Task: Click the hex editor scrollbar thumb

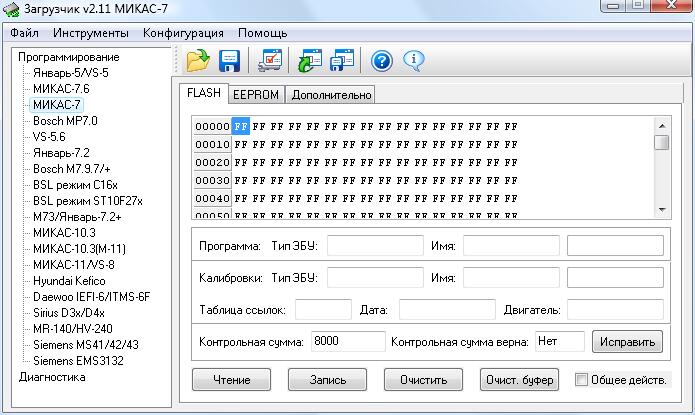Action: [x=662, y=143]
